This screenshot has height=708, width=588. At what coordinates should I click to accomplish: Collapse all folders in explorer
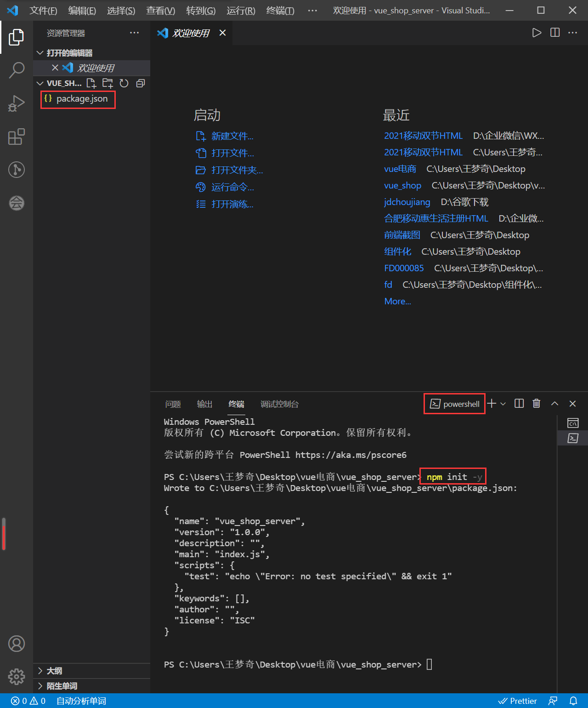(x=141, y=83)
